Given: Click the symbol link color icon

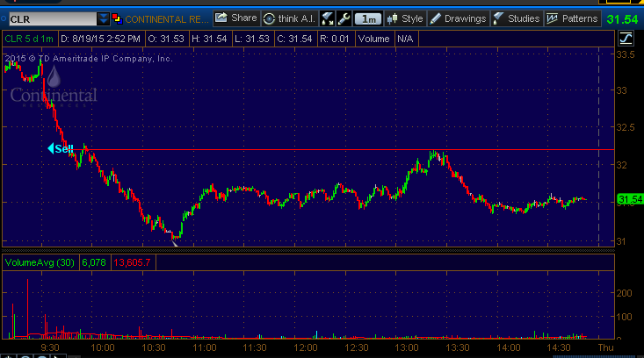Looking at the screenshot, I should tap(118, 18).
